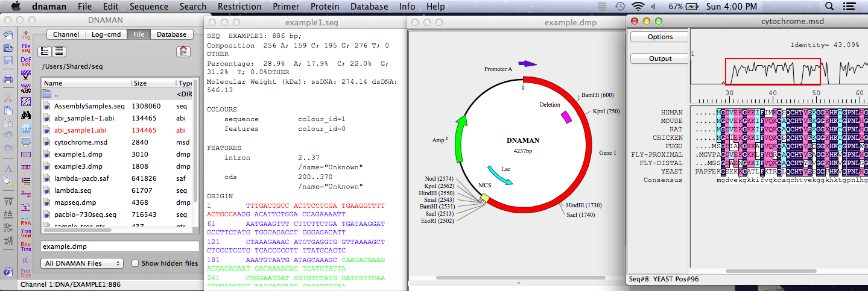This screenshot has width=868, height=291.
Task: Enable Show hidden files checkbox
Action: tap(135, 263)
